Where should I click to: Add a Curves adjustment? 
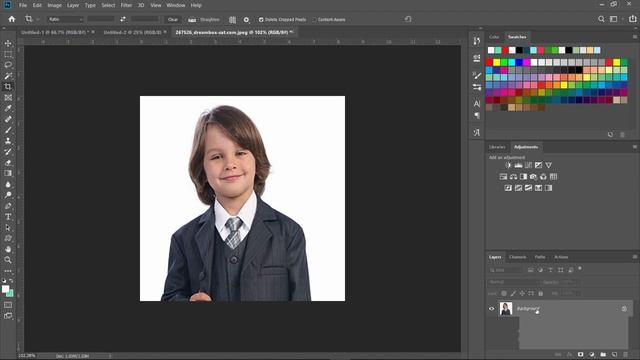(x=529, y=165)
